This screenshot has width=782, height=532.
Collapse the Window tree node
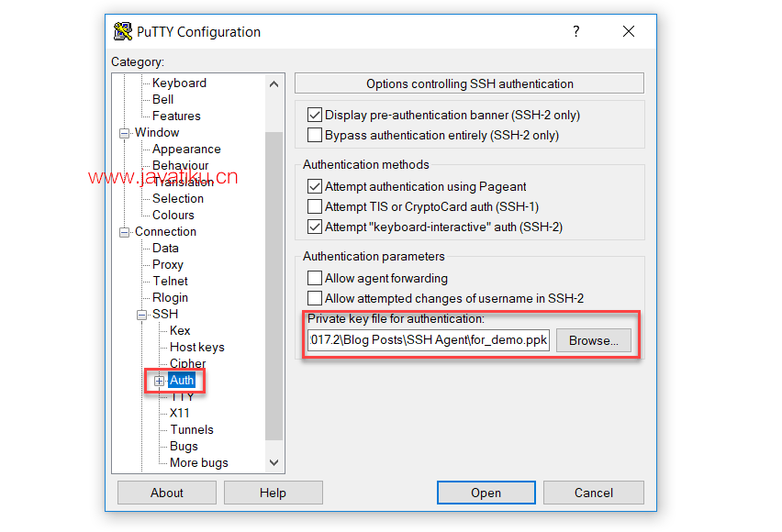[x=124, y=133]
